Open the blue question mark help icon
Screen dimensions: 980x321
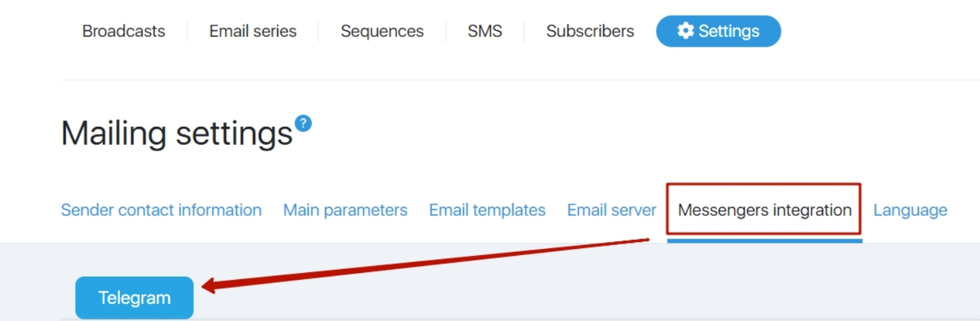point(303,123)
